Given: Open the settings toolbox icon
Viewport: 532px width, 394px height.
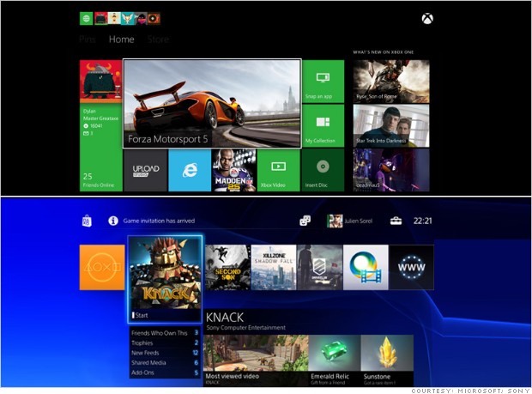Looking at the screenshot, I should pyautogui.click(x=396, y=221).
